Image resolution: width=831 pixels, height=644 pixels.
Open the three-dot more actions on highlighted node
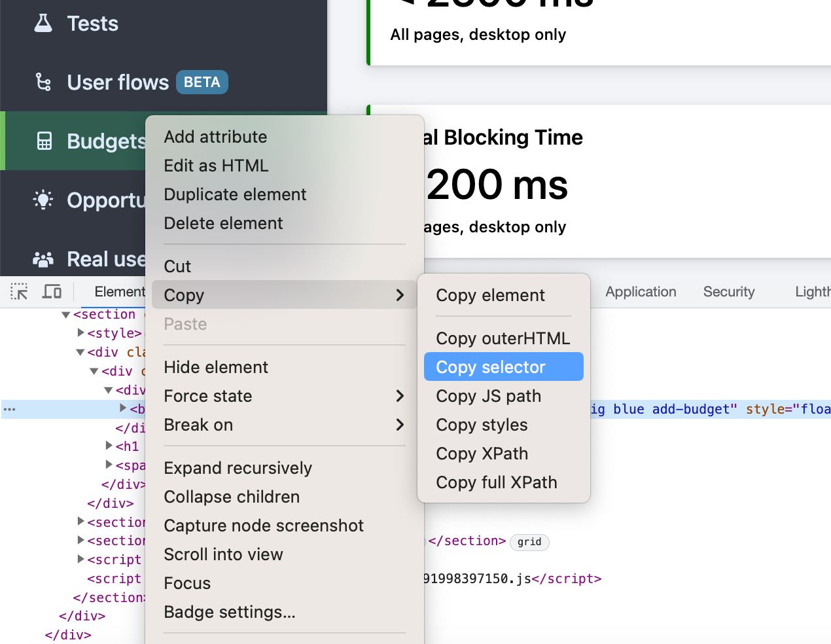point(9,408)
